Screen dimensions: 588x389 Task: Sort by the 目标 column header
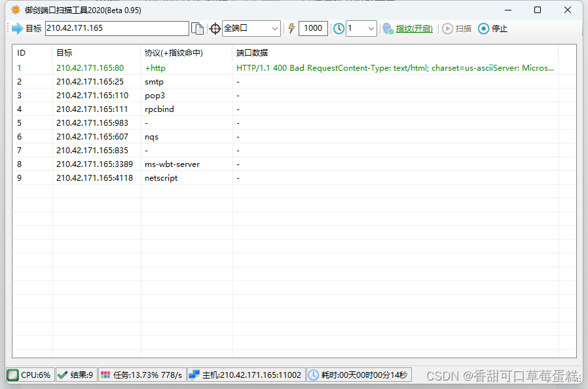(x=96, y=53)
